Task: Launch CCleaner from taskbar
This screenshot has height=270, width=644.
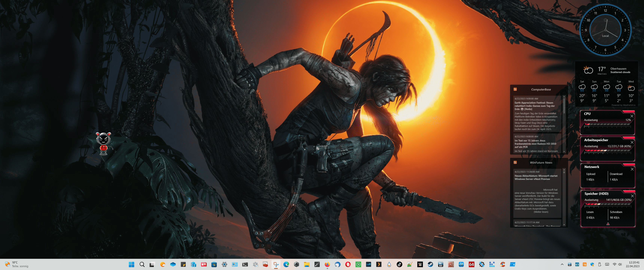Action: (x=502, y=265)
